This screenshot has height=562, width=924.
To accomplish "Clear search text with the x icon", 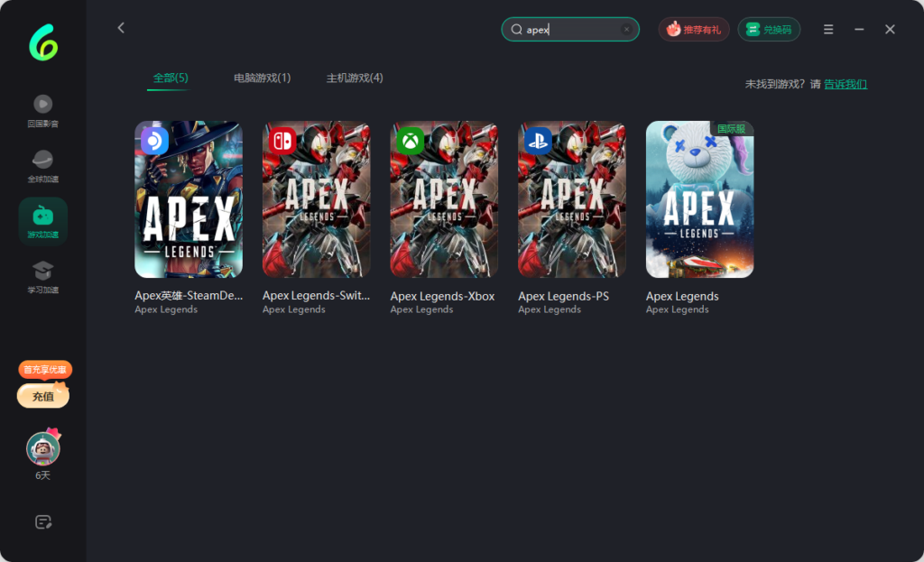I will (x=626, y=30).
